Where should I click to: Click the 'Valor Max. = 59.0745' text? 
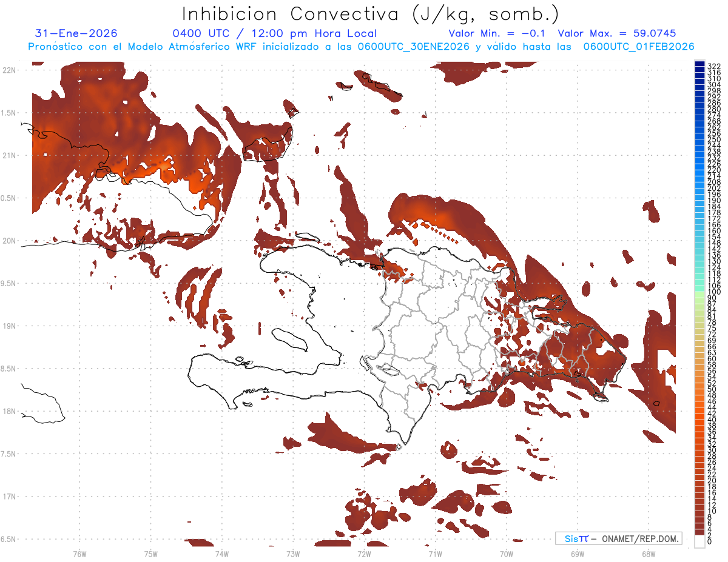click(x=616, y=34)
